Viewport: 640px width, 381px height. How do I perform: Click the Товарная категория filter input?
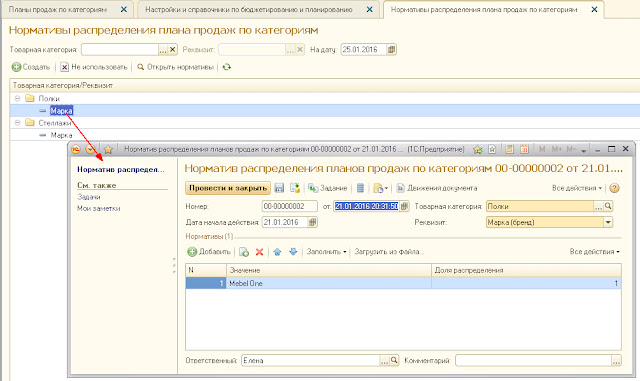[120, 50]
